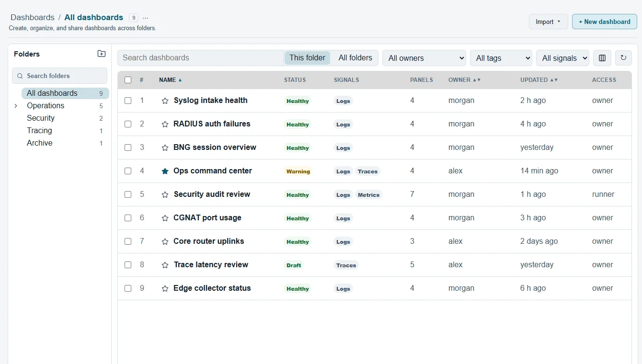Open the Core router uplinks dashboard
Screen dimensions: 642x364
click(209, 241)
